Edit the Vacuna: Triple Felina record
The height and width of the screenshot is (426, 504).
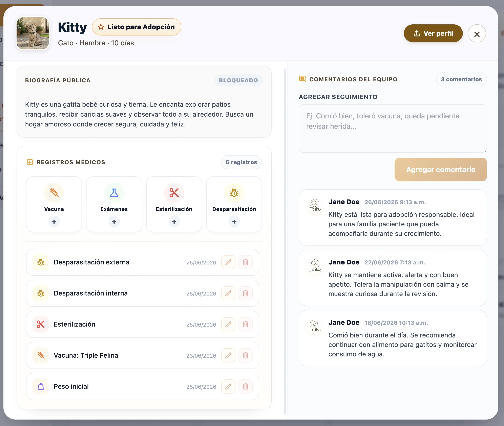coord(228,355)
